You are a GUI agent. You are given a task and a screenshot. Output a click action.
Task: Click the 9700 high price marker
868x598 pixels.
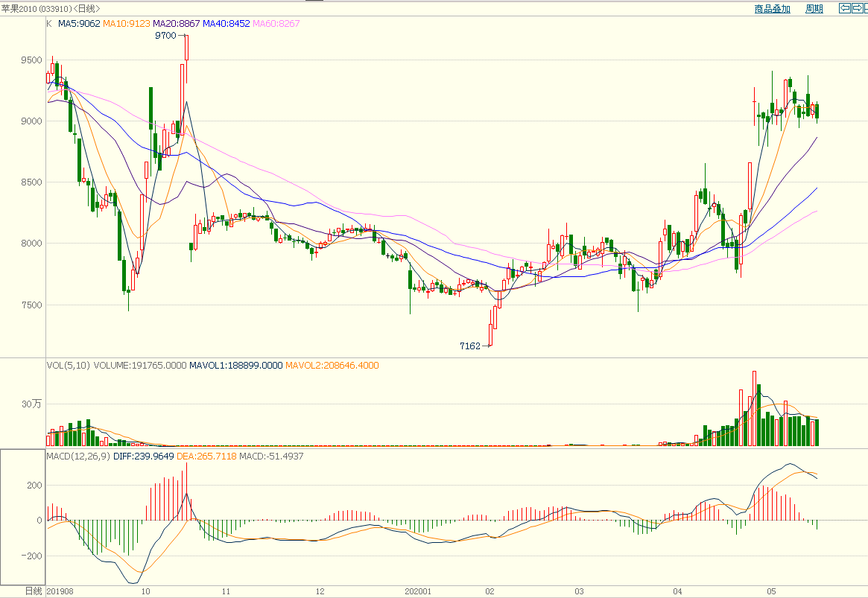[165, 36]
